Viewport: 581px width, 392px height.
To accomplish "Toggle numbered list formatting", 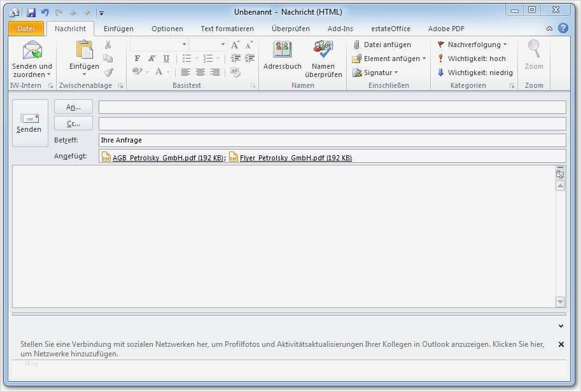I will click(208, 59).
